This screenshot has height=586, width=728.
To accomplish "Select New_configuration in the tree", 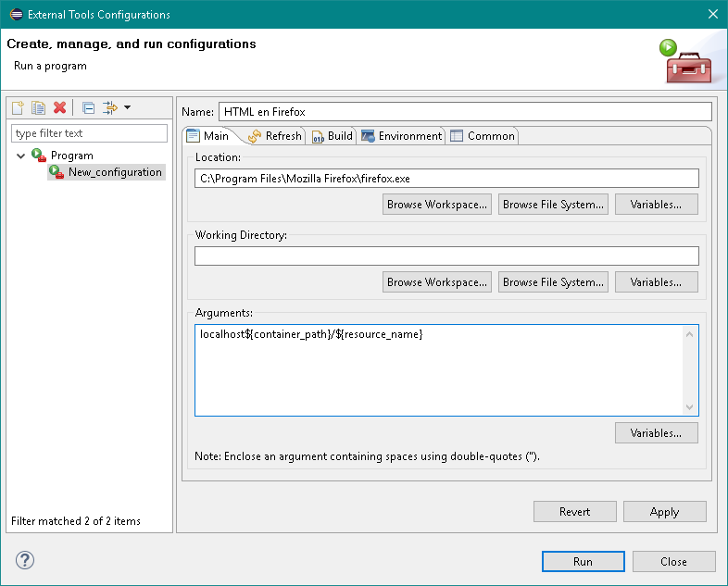I will [x=115, y=172].
